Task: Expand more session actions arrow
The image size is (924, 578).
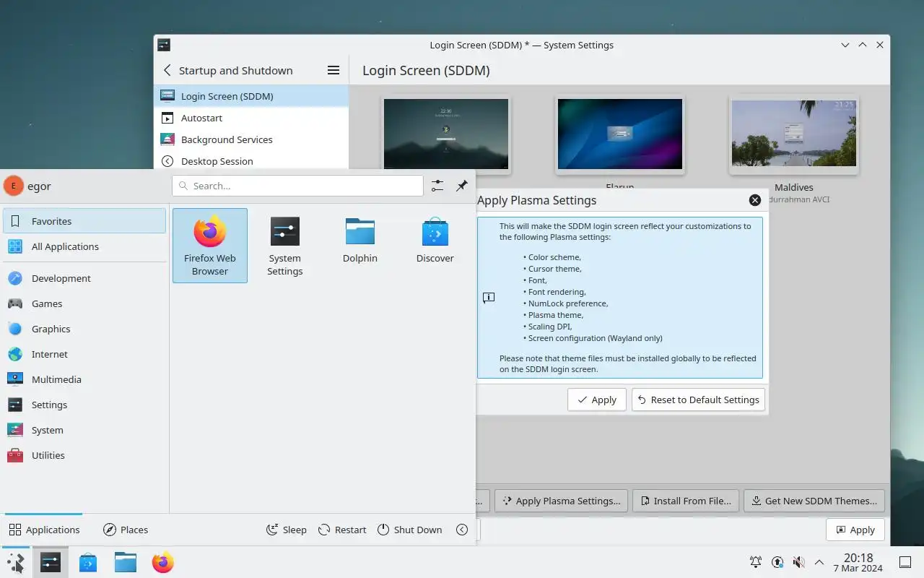Action: click(x=462, y=530)
